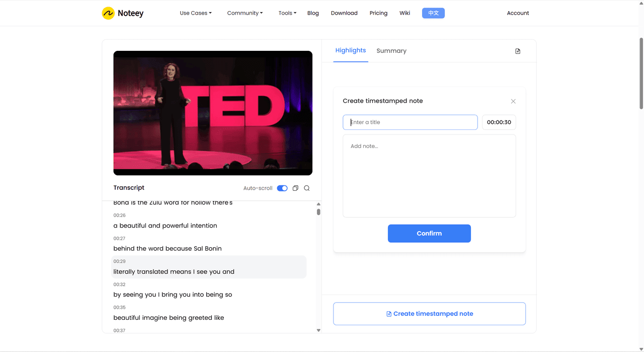Jump to the 00:35 timestamp

[119, 307]
